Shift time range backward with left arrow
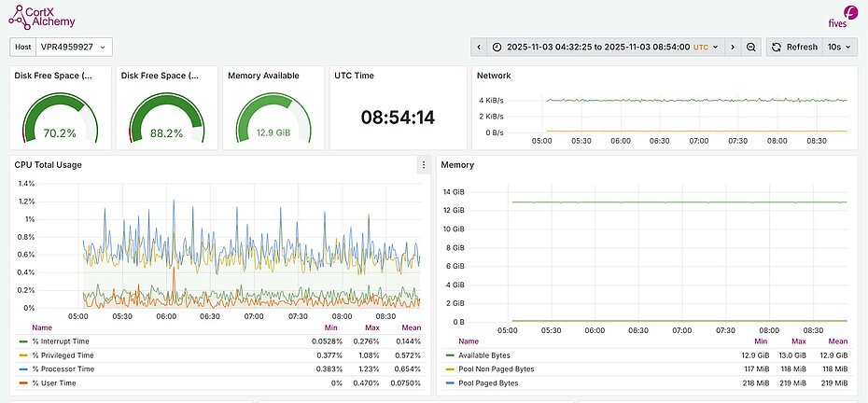 479,47
